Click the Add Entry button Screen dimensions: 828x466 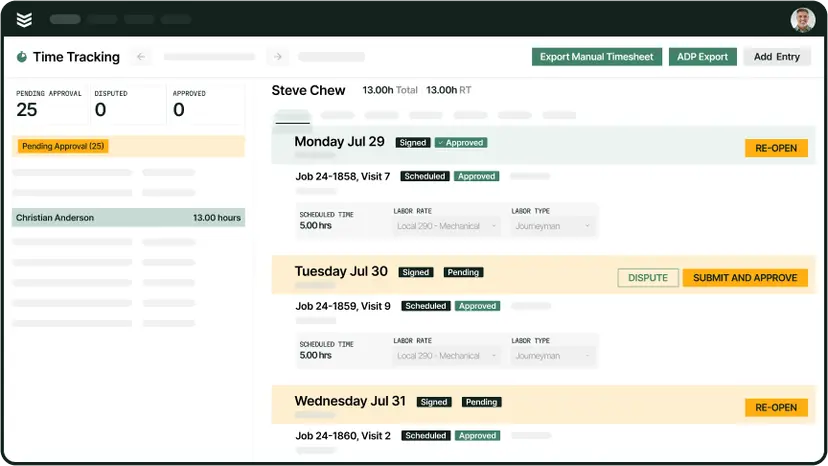click(x=777, y=57)
